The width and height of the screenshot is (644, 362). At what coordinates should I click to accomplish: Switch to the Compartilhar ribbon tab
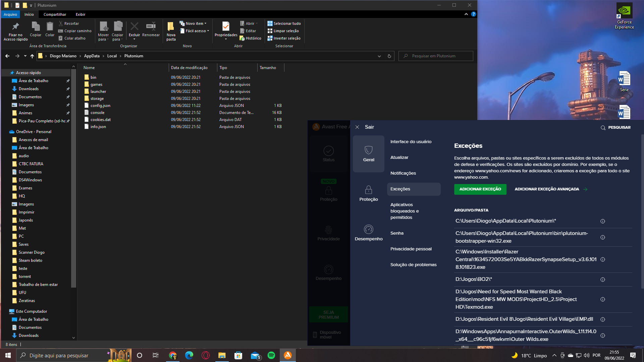point(55,14)
